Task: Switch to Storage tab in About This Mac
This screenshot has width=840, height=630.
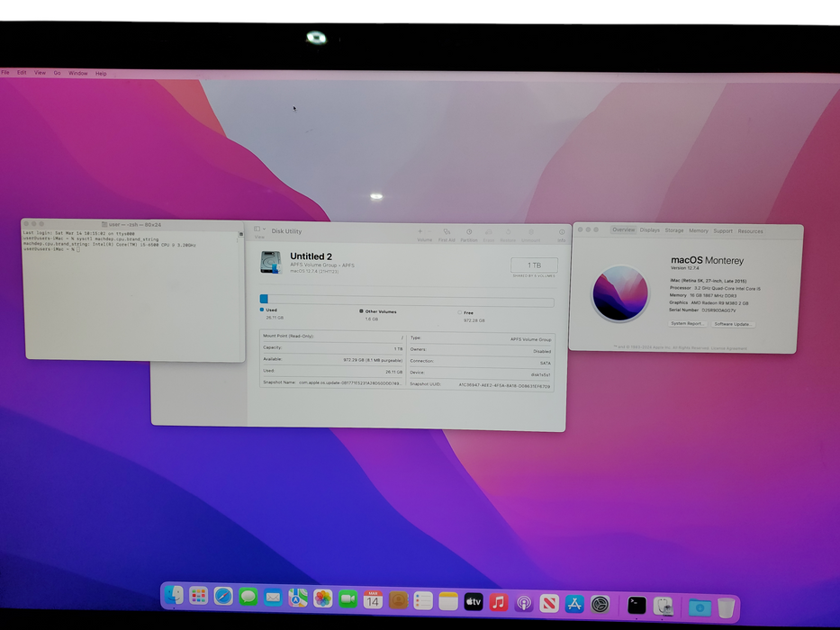Action: click(x=674, y=230)
